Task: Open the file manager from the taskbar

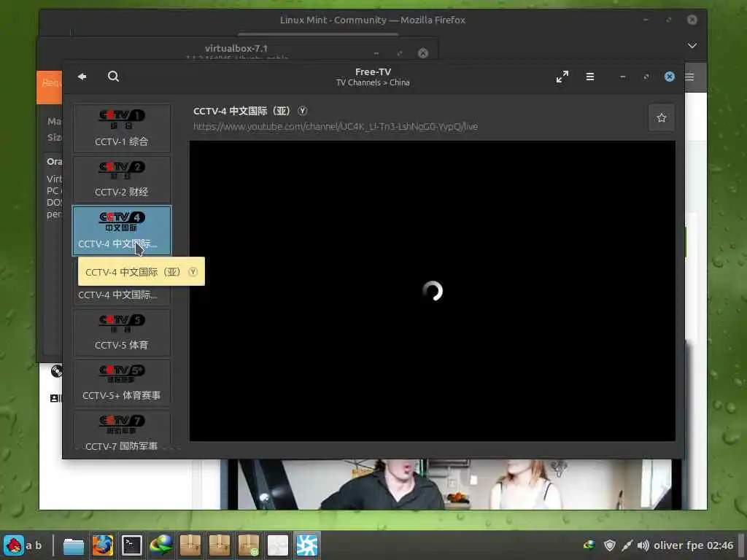Action: pyautogui.click(x=74, y=545)
